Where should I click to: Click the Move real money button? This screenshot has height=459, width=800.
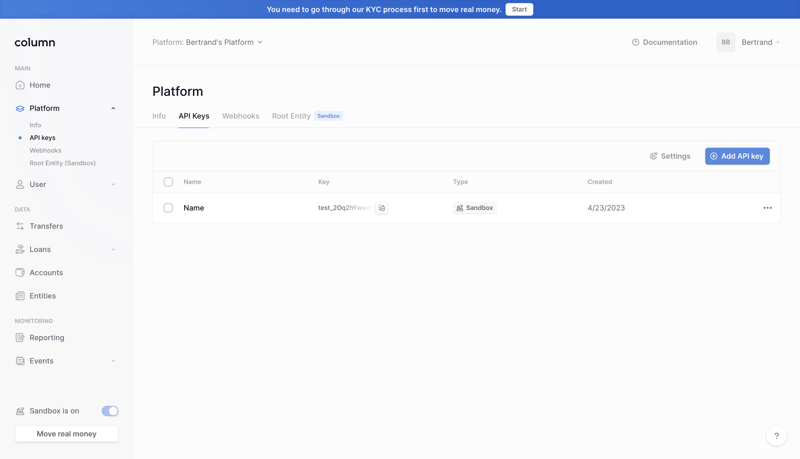66,434
